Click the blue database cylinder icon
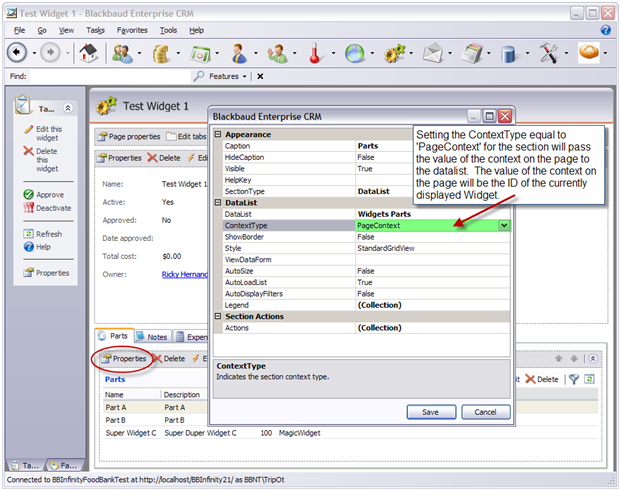The image size is (621, 491). (509, 54)
